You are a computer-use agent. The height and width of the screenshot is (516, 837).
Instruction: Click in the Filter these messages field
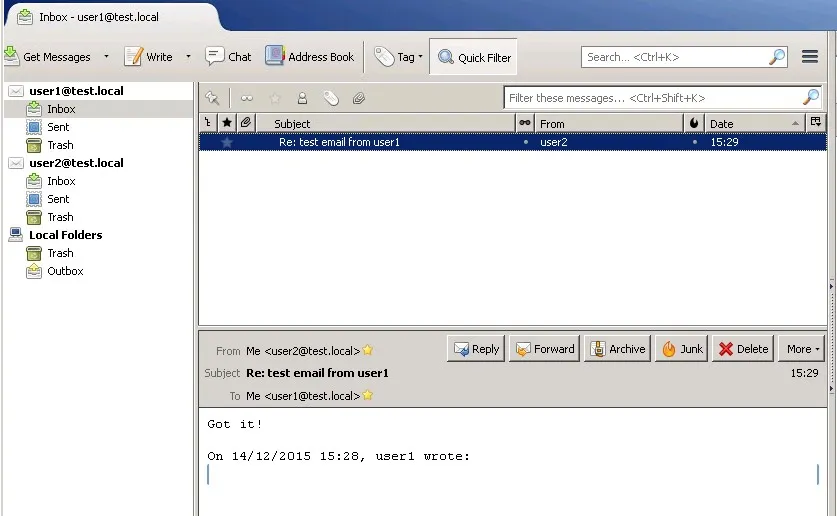652,98
